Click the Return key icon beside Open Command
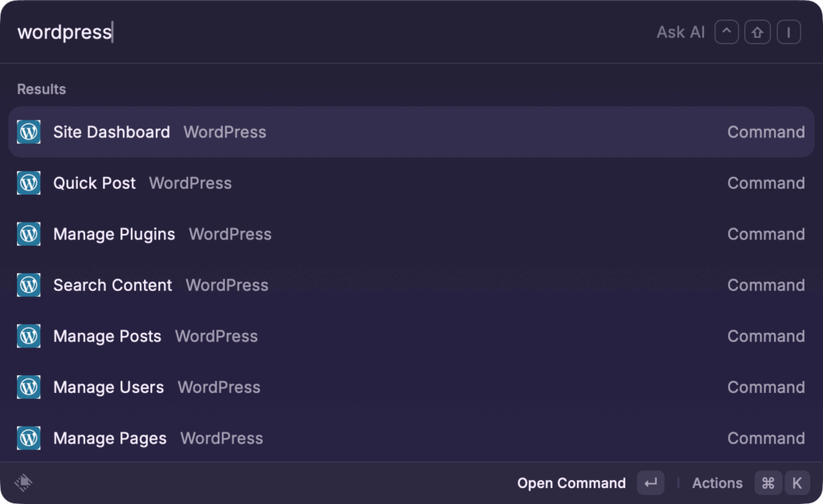The image size is (823, 504). 650,483
